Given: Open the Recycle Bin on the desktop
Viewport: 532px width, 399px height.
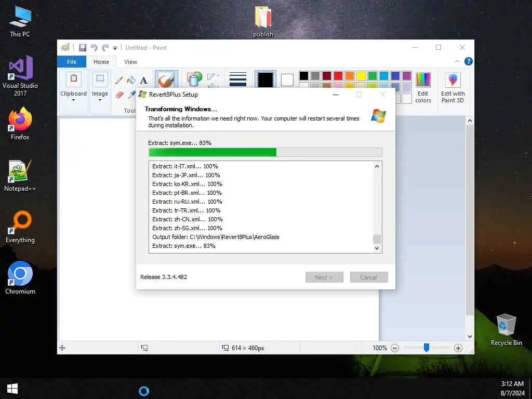Looking at the screenshot, I should pyautogui.click(x=506, y=330).
